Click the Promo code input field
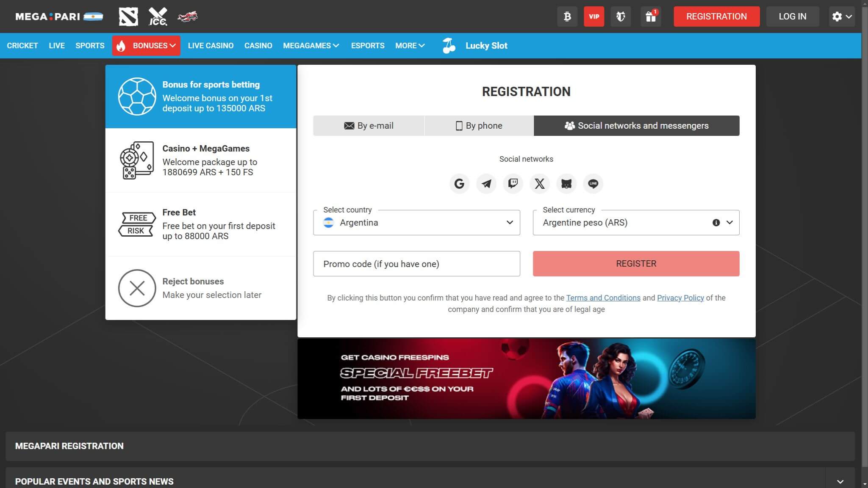The image size is (868, 488). 416,264
